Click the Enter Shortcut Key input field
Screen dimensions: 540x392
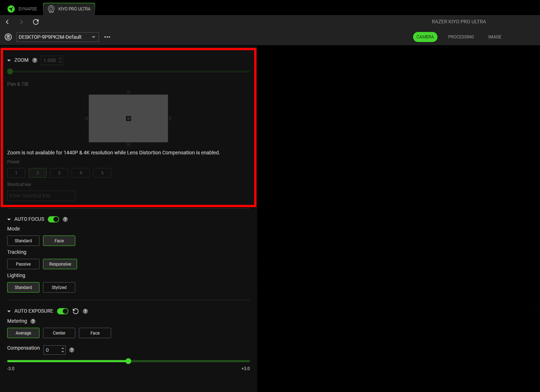point(41,195)
